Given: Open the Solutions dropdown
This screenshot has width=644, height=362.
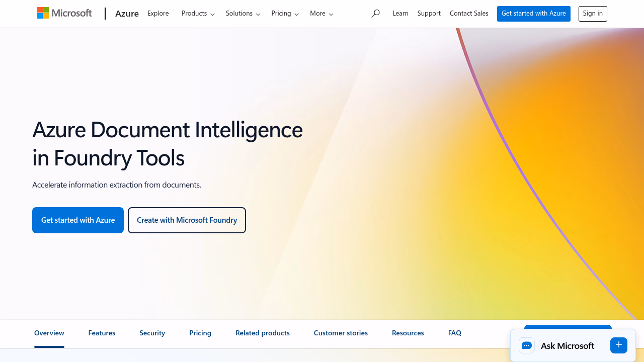Looking at the screenshot, I should pos(243,14).
